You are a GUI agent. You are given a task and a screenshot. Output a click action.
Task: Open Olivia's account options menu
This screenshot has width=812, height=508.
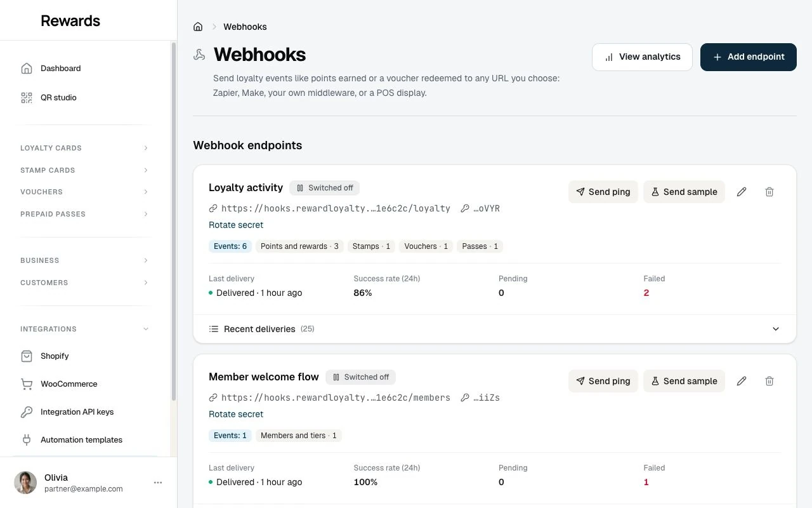point(158,483)
